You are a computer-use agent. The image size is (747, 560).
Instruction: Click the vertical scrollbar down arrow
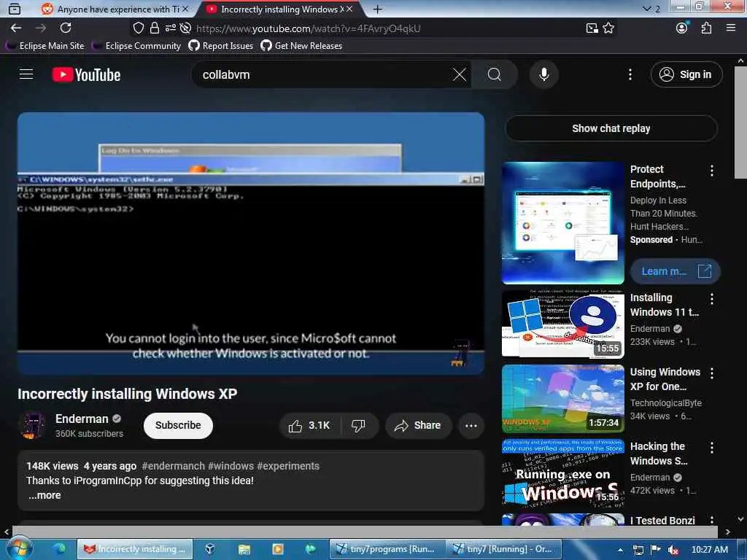(740, 519)
